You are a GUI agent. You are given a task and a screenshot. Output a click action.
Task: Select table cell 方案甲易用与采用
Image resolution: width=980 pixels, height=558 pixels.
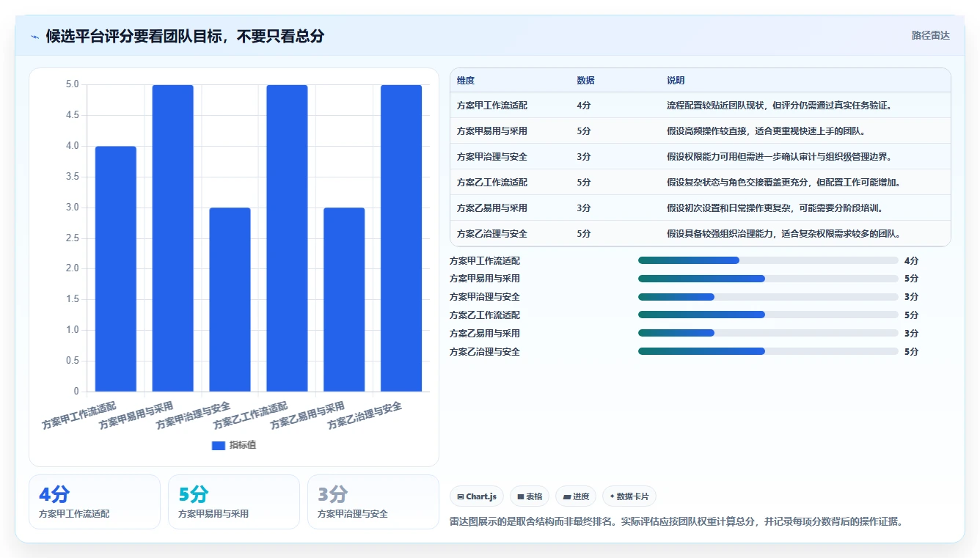[492, 131]
